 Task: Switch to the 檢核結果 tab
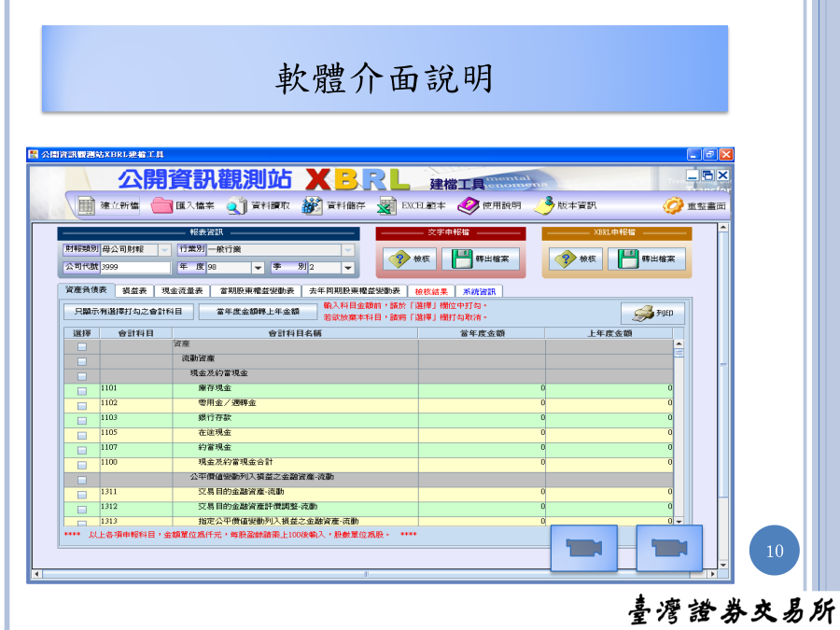431,291
